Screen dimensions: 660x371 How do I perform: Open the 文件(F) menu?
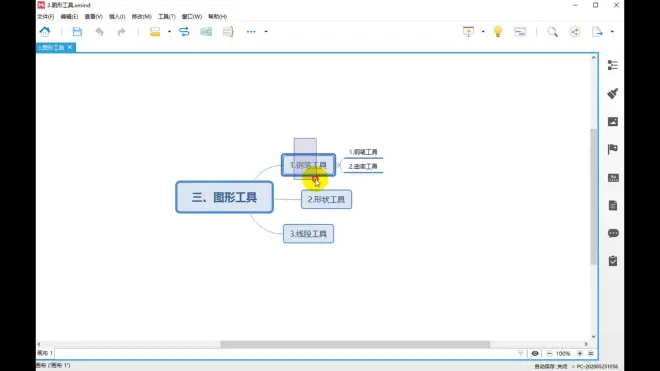click(45, 16)
